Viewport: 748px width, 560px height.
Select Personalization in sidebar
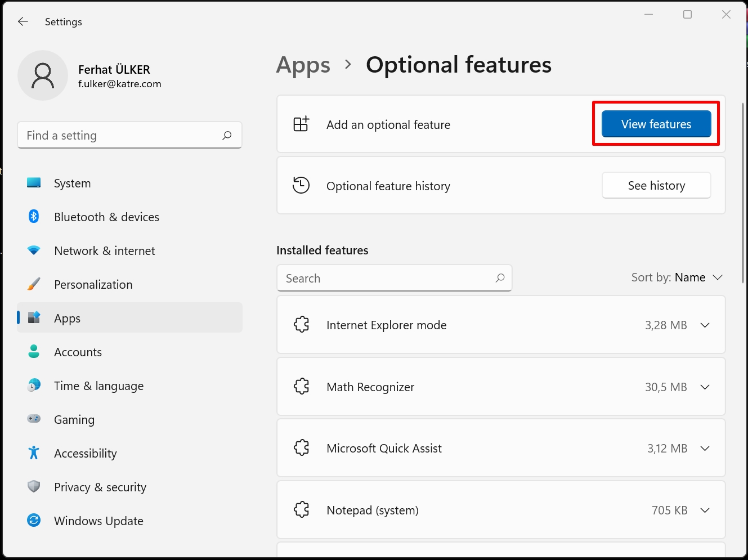coord(130,284)
